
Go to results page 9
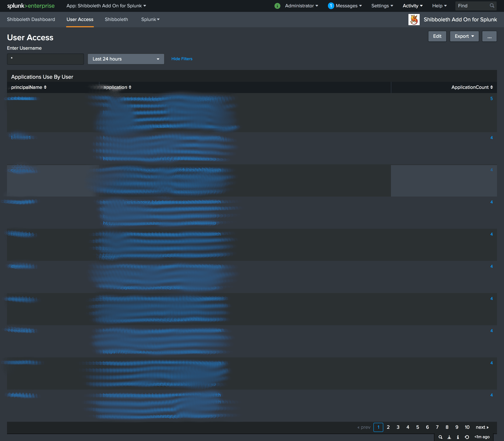click(x=457, y=427)
